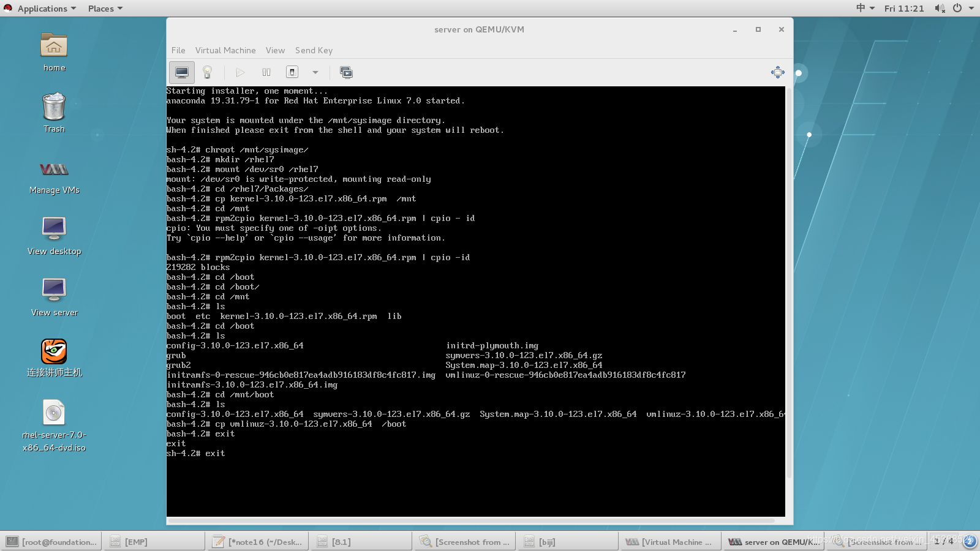Click 'initrd-plymouth.img' in the listing
980x551 pixels.
tap(492, 346)
